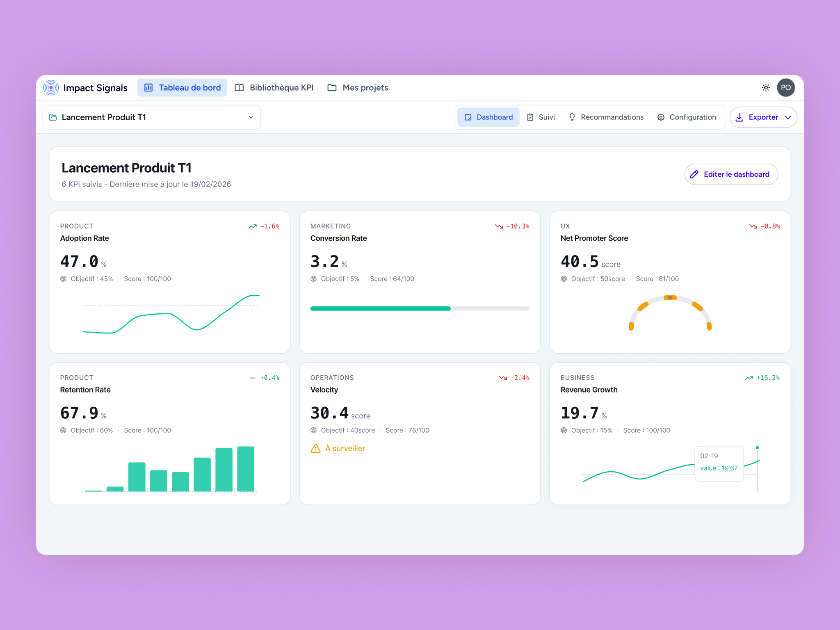Viewport: 840px width, 630px height.
Task: Click the Velocity warning triangle icon
Action: (x=315, y=448)
